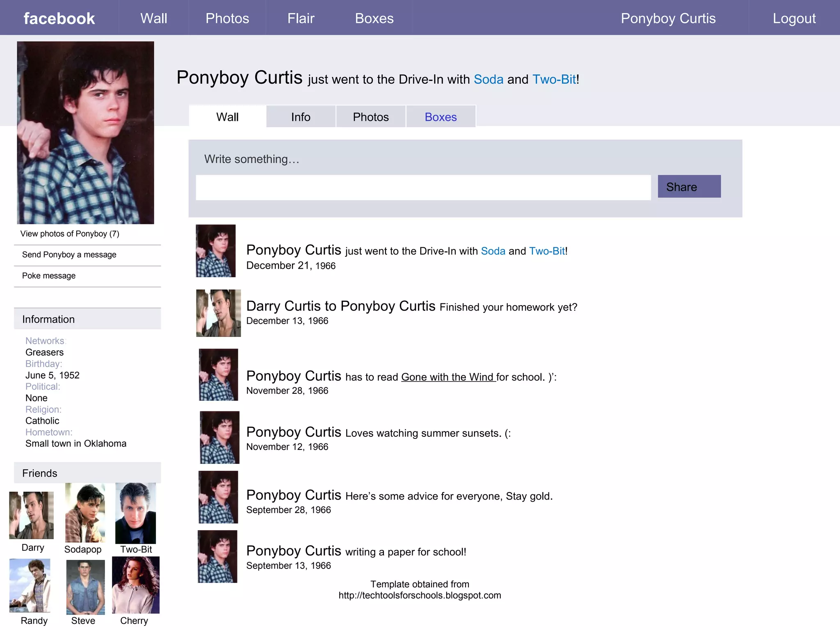
Task: Click into the Write something text box
Action: tap(423, 187)
